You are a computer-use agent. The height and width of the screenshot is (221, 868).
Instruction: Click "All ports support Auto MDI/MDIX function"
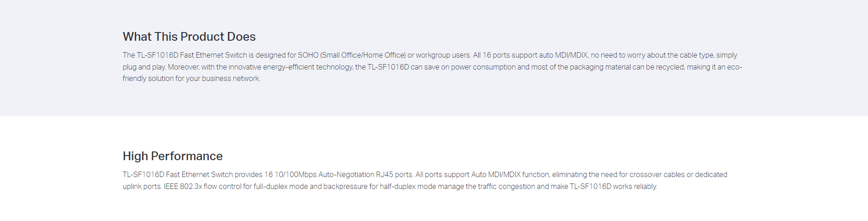482,174
